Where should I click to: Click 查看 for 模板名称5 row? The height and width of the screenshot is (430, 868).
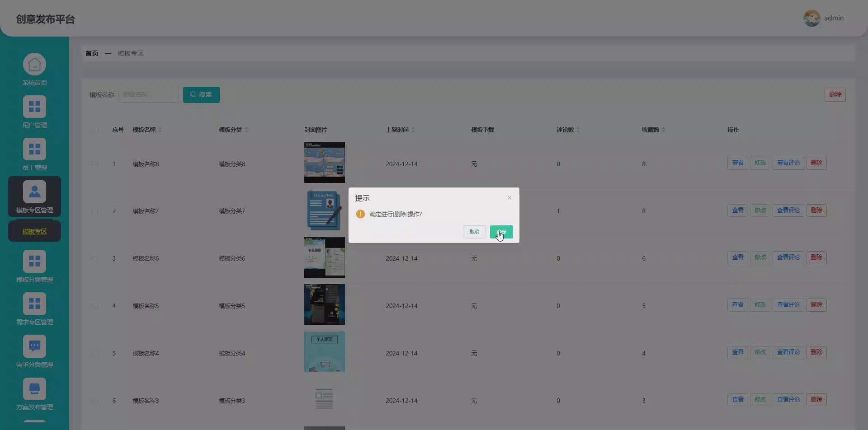pos(737,305)
